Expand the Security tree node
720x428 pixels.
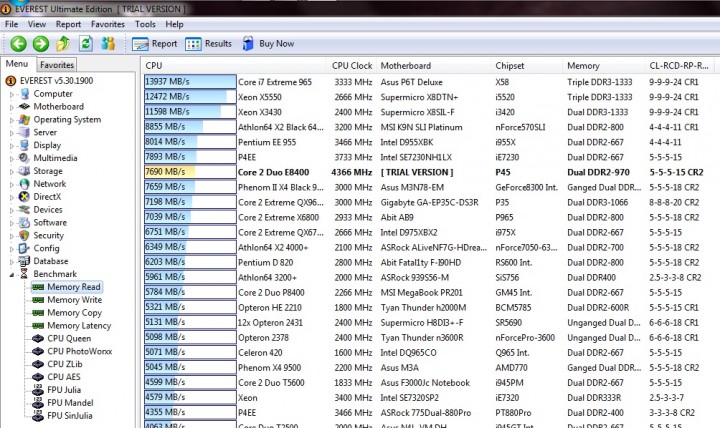click(x=12, y=236)
